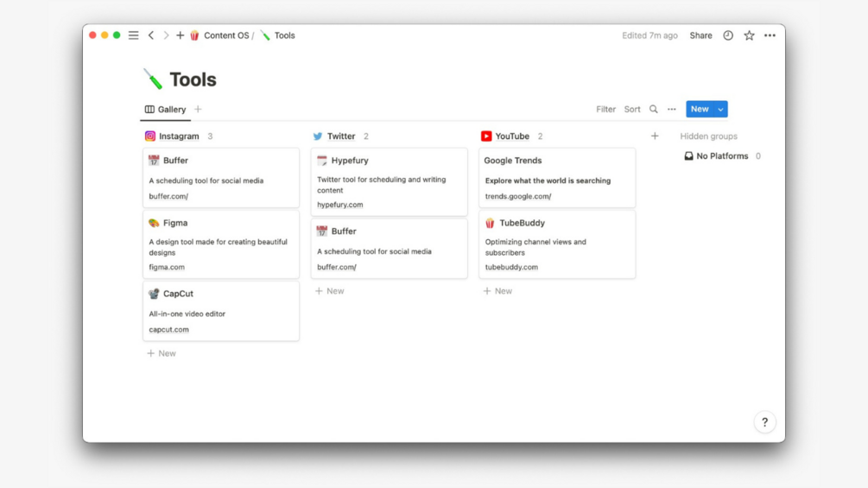Click the Twitter group bird icon
This screenshot has height=488, width=868.
click(x=318, y=136)
